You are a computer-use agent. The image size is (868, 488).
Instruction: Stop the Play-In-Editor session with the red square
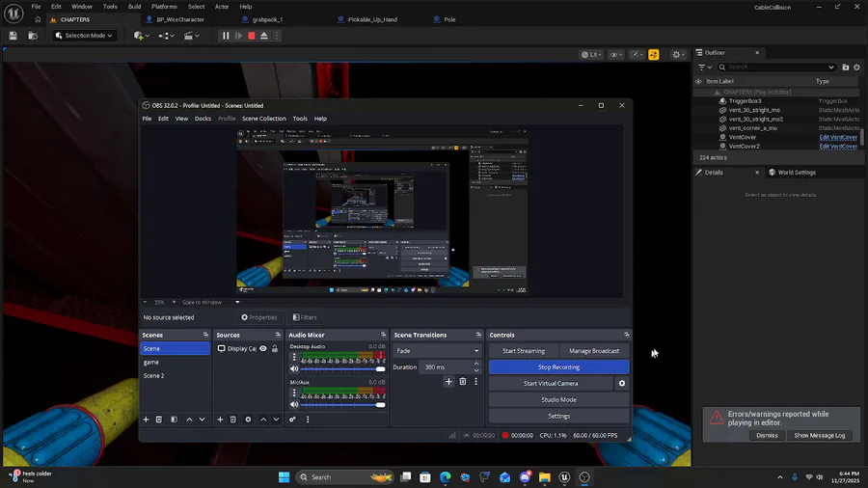252,36
